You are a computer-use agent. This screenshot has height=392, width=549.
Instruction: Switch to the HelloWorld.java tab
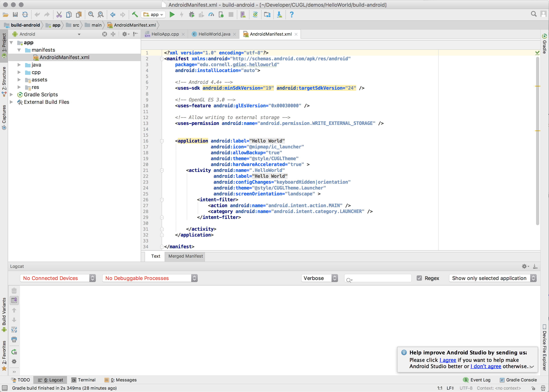point(214,34)
